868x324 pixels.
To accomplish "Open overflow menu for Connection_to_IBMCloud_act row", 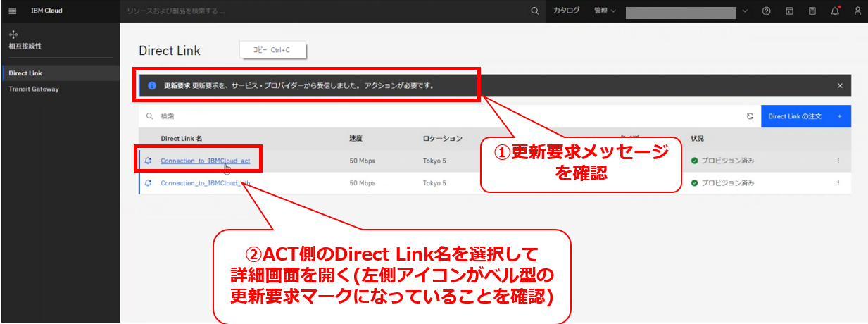I will click(838, 161).
